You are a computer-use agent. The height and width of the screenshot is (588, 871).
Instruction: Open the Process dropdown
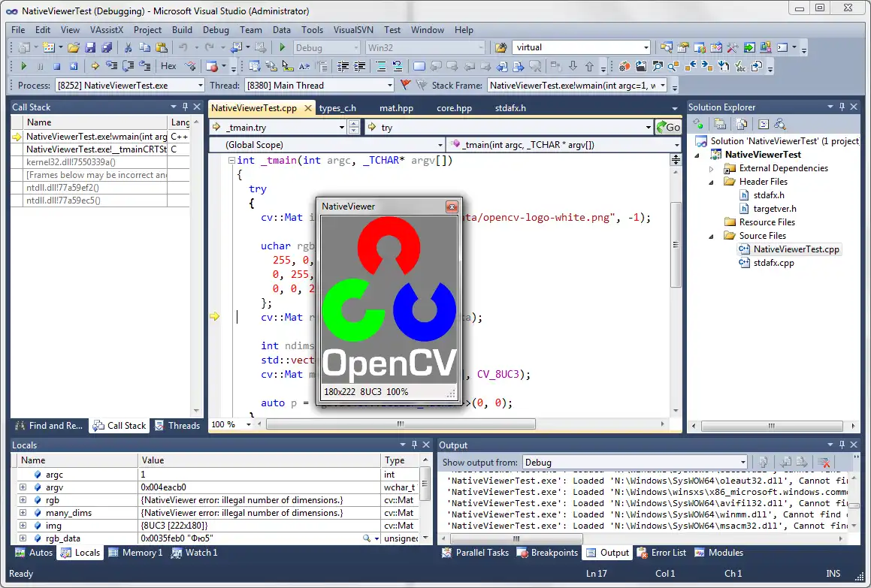click(201, 86)
